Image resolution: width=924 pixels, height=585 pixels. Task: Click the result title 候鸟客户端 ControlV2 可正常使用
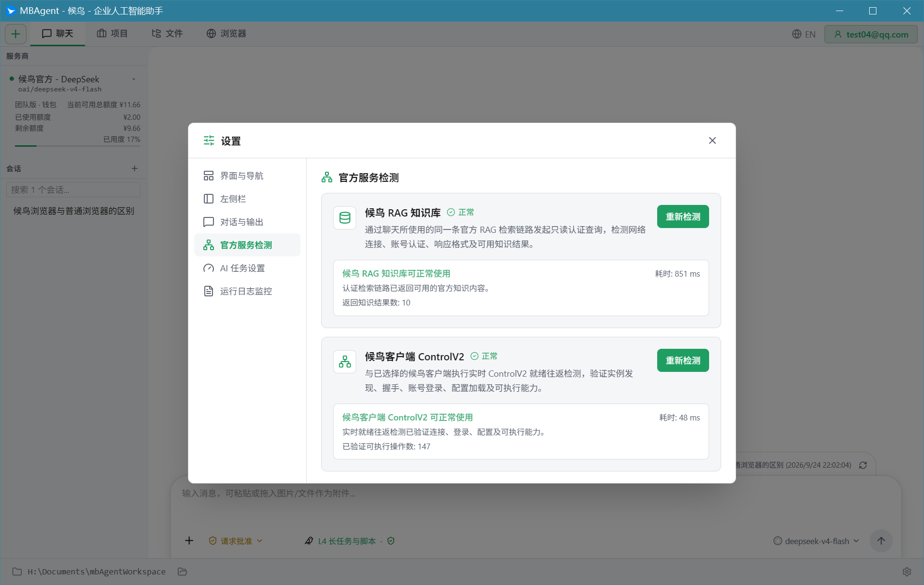click(x=408, y=417)
